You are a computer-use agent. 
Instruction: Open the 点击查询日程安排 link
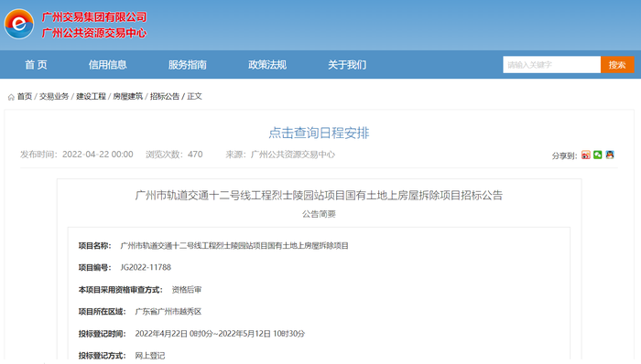click(319, 133)
